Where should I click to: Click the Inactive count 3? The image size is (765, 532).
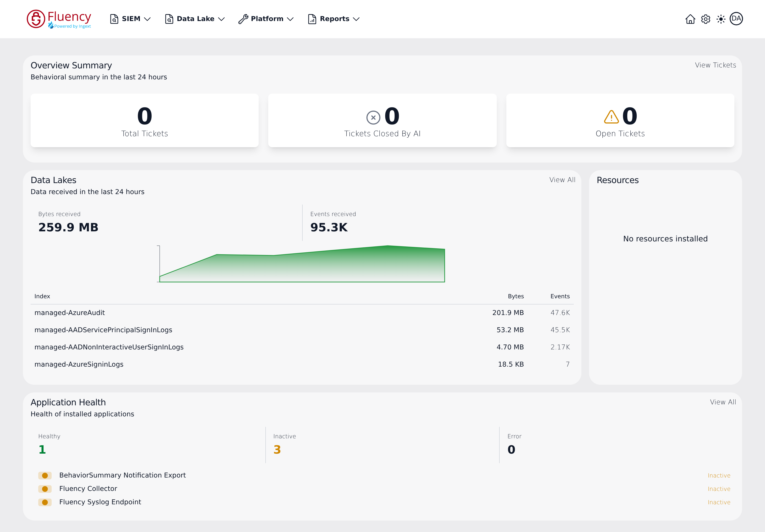[x=277, y=449]
